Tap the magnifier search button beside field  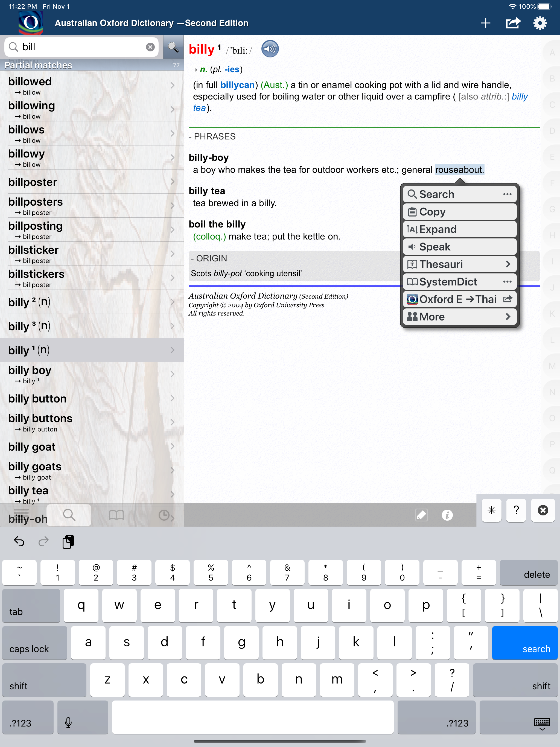coord(173,47)
